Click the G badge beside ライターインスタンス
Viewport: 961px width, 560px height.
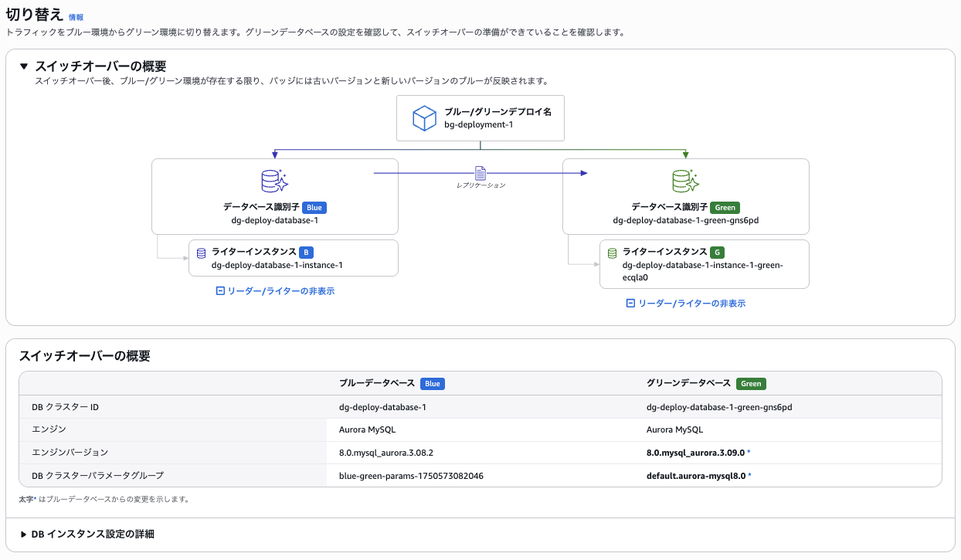coord(718,253)
